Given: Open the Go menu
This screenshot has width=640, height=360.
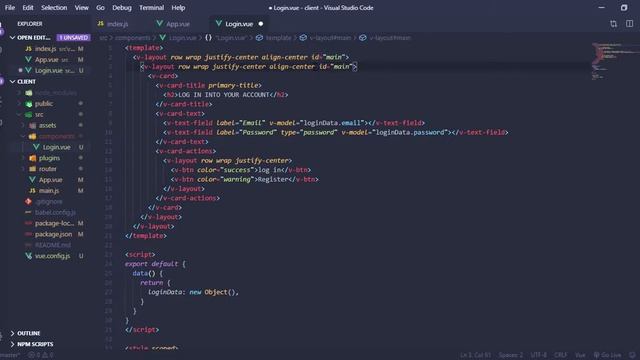Looking at the screenshot, I should click(100, 8).
